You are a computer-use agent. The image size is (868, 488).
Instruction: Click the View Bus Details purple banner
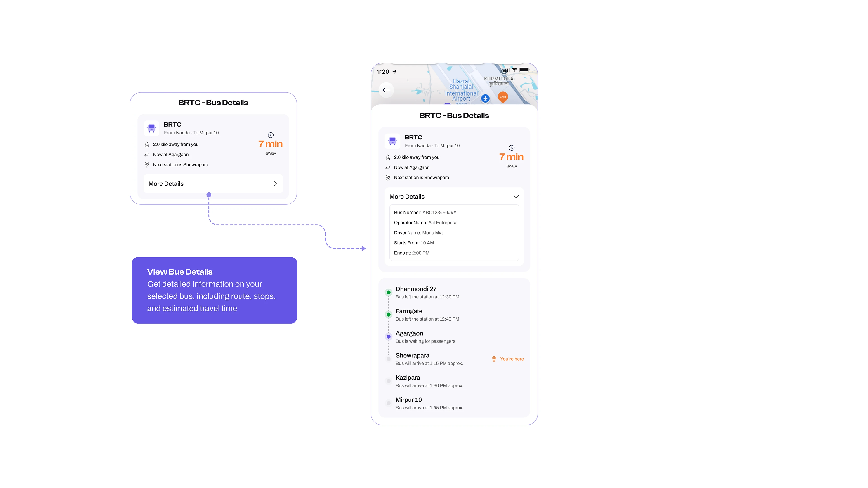tap(214, 290)
